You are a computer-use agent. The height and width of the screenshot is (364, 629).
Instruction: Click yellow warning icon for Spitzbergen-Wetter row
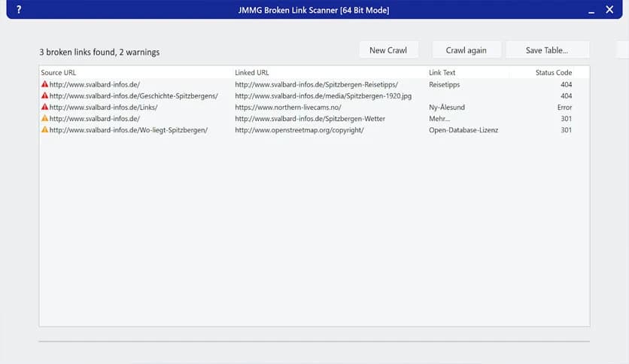point(44,118)
